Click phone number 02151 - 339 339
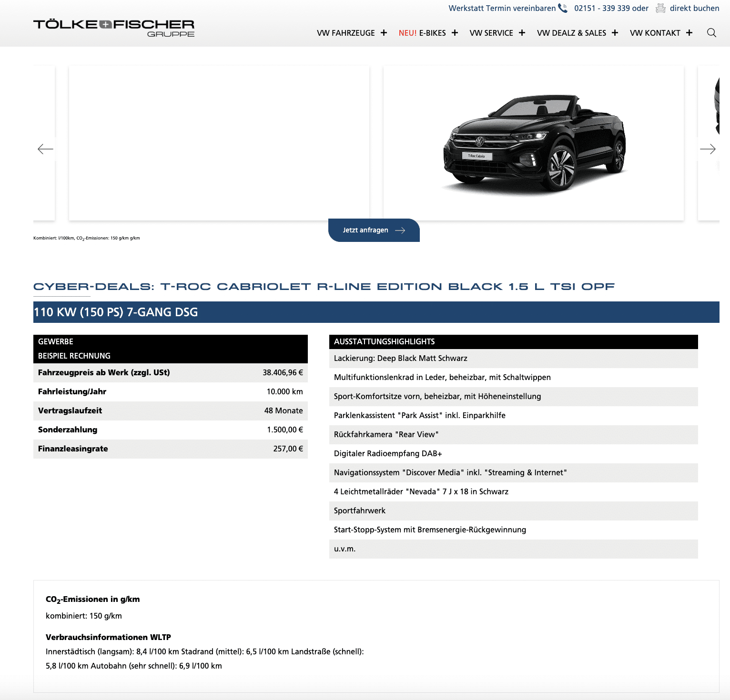The height and width of the screenshot is (700, 730). pyautogui.click(x=602, y=8)
